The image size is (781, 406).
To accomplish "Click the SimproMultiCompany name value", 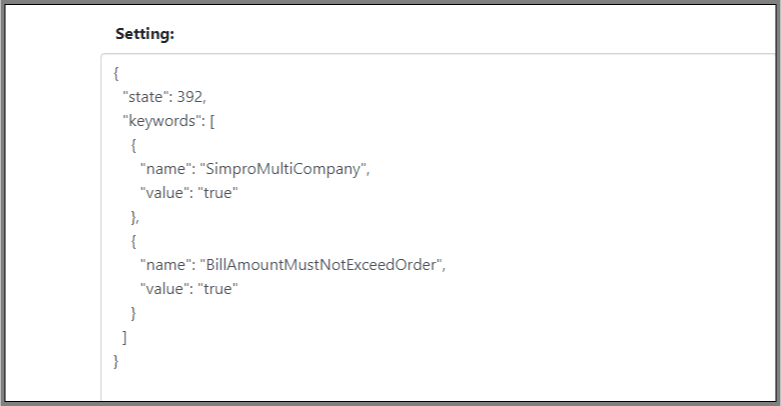I will [x=283, y=169].
